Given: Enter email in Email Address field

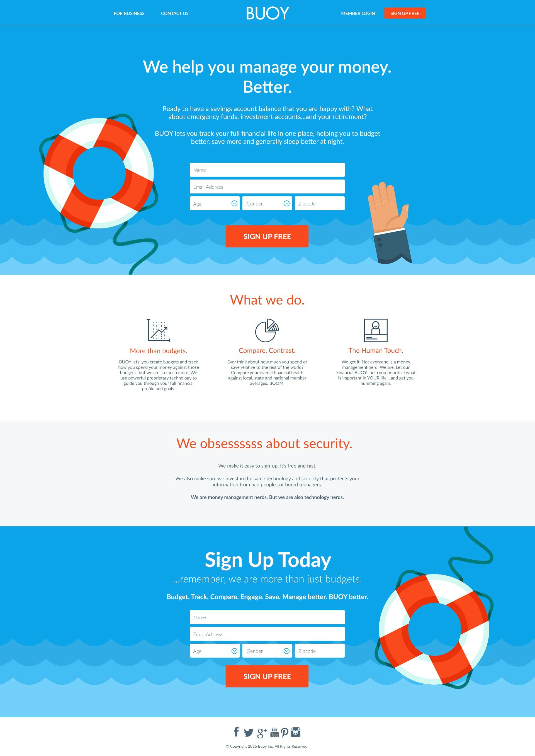Looking at the screenshot, I should (267, 186).
